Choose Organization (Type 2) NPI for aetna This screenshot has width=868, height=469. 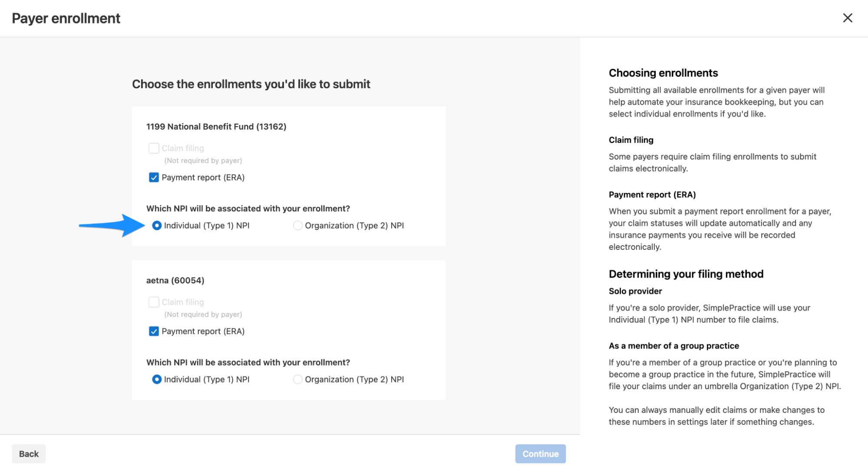coord(297,380)
